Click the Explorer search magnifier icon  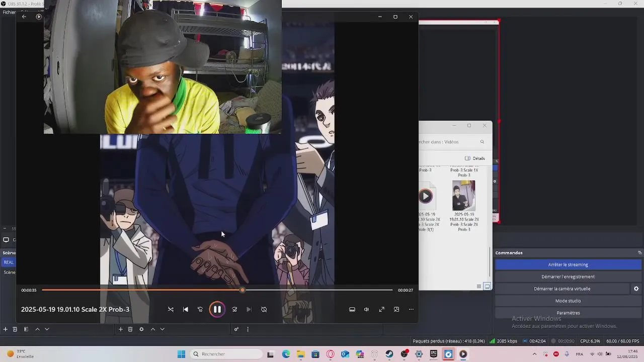[x=482, y=142]
